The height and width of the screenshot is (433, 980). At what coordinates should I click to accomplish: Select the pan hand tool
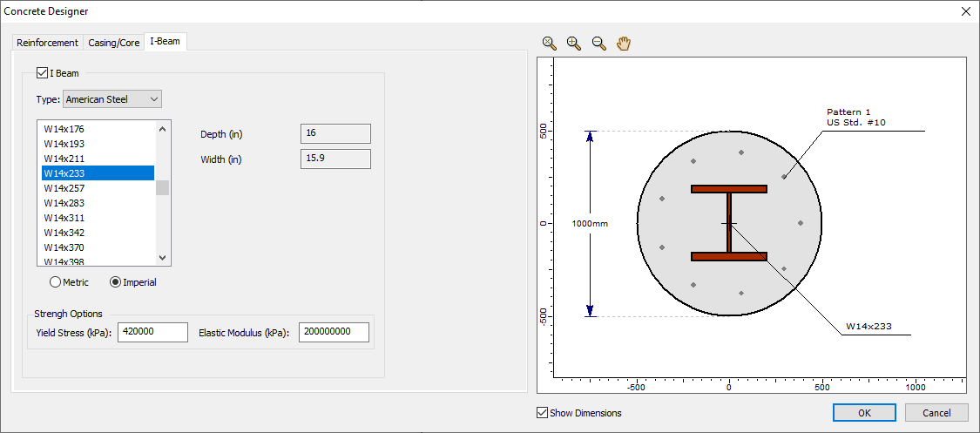pos(624,43)
